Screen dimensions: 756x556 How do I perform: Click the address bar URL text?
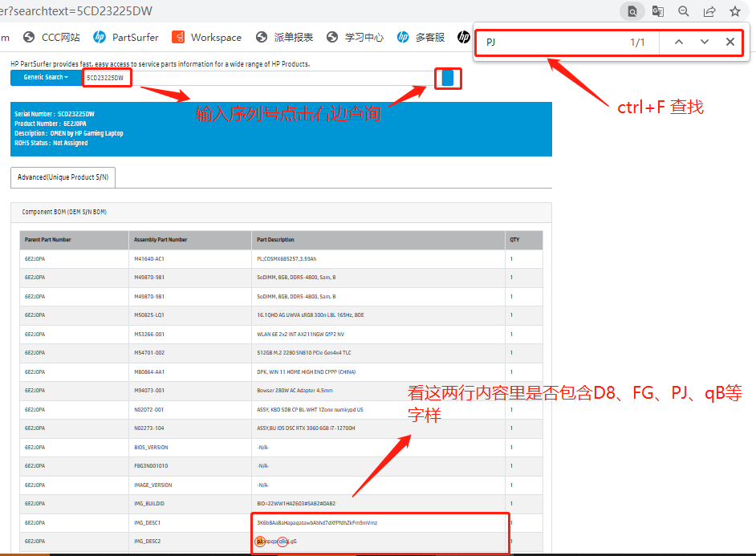(x=76, y=11)
